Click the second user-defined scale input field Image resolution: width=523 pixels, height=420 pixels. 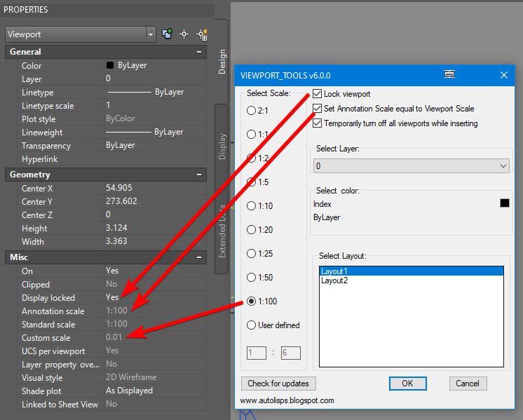(290, 353)
